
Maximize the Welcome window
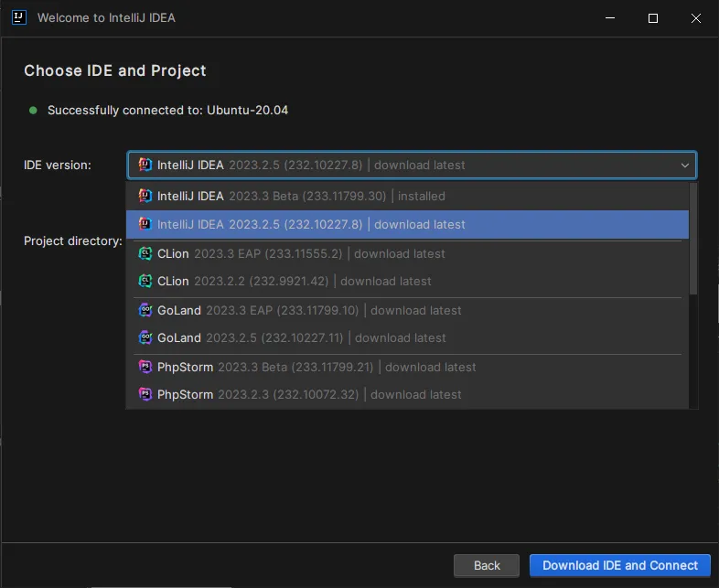coord(653,18)
